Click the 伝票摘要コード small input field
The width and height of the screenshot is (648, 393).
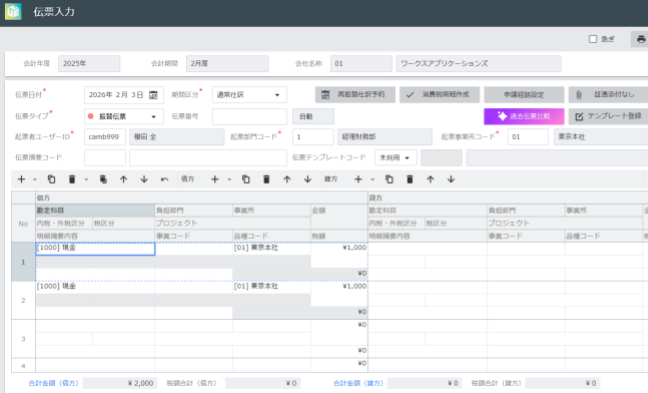[105, 158]
